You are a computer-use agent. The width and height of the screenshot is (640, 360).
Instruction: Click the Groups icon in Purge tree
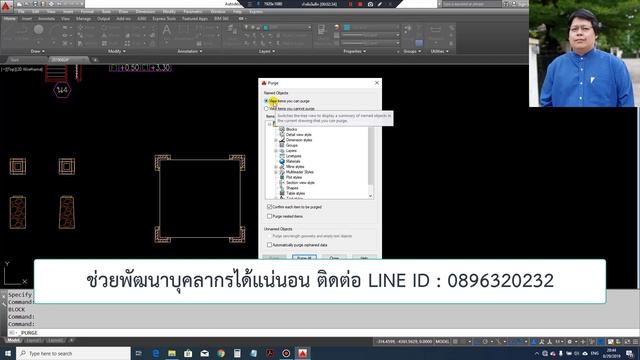click(x=282, y=145)
